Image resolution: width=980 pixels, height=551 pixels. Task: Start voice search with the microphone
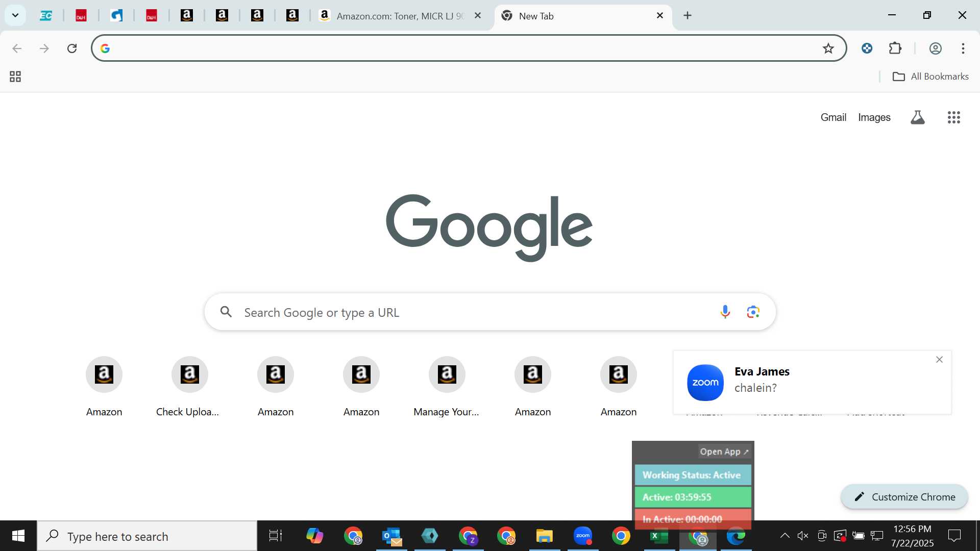725,312
